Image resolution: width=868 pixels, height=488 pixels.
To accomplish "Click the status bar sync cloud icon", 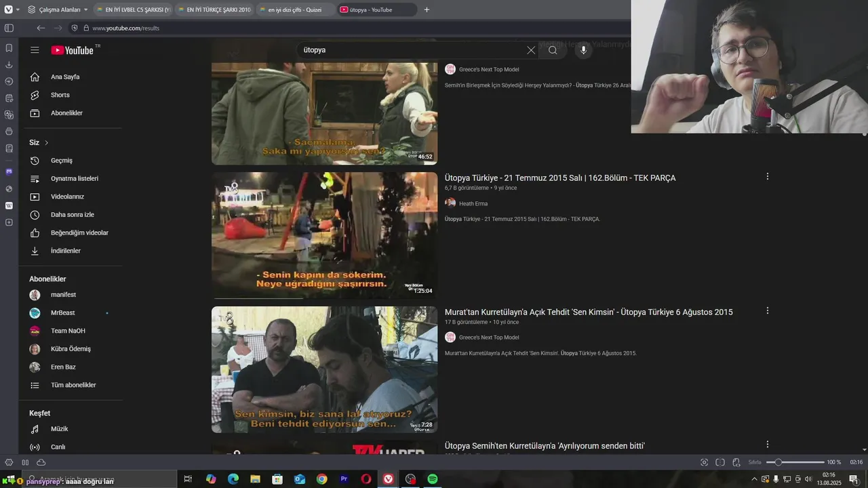I will tap(41, 462).
